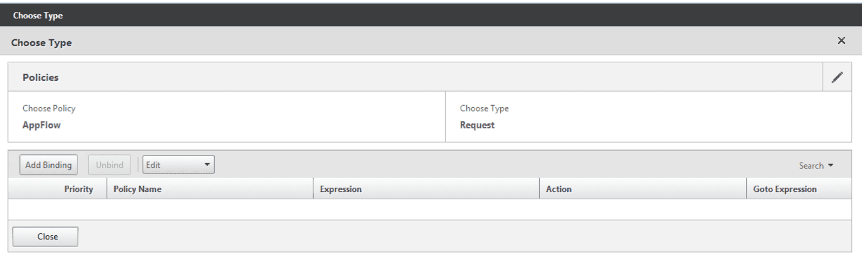Close the Choose Type dialog with X
Viewport: 868px width, 259px height.
pyautogui.click(x=841, y=41)
